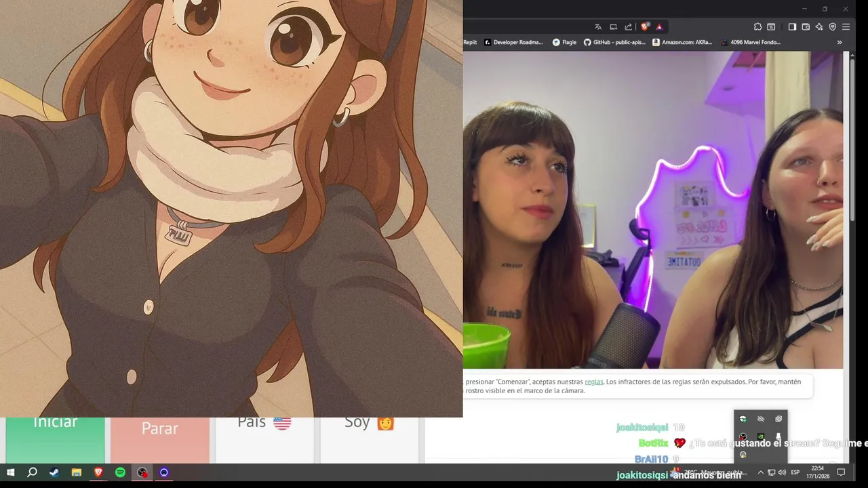Click the red Parar button
This screenshot has width=868, height=488.
click(x=160, y=440)
